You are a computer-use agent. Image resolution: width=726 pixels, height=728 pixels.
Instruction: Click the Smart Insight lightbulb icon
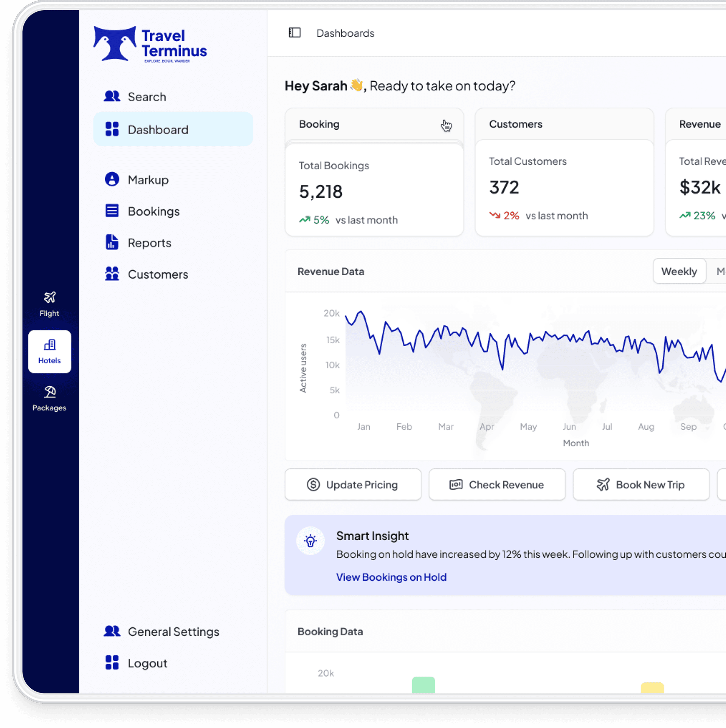[310, 541]
